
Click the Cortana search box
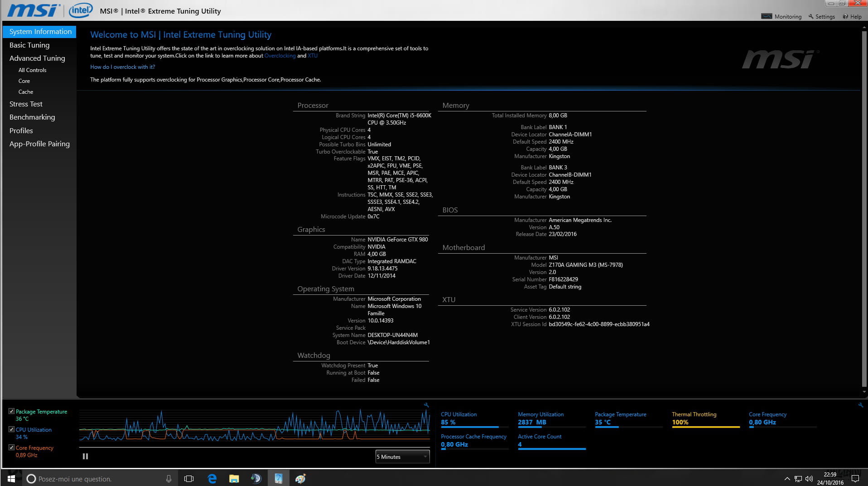click(100, 479)
